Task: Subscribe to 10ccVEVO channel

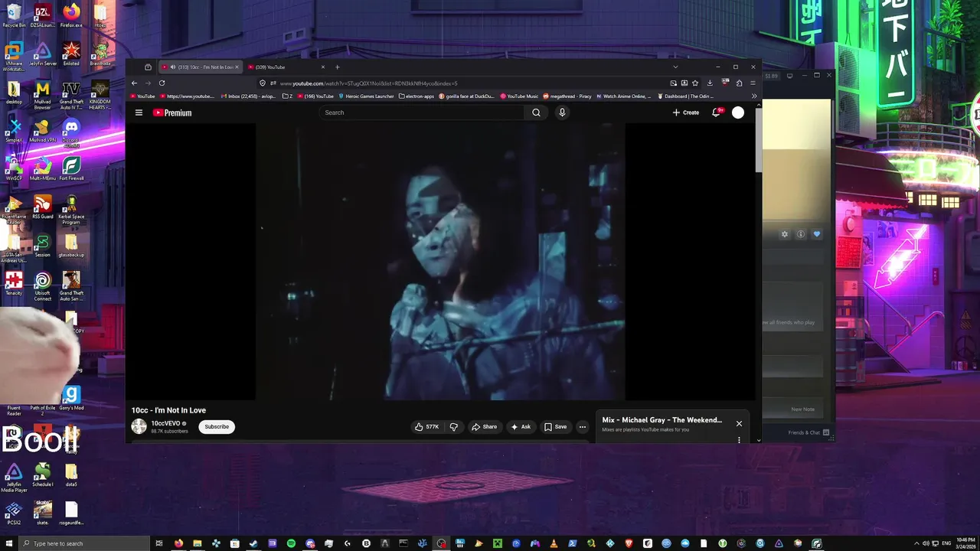Action: 217,427
